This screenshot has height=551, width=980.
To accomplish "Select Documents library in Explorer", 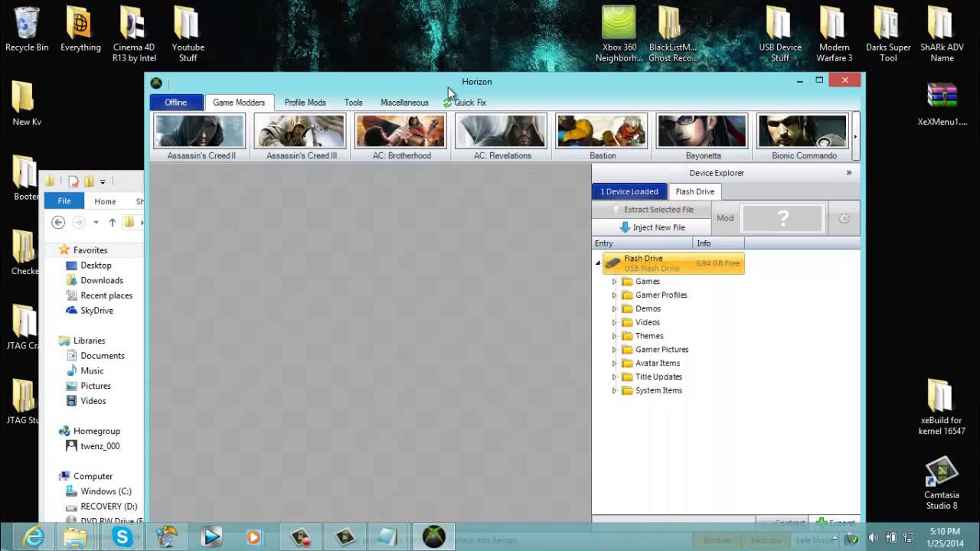I will click(x=95, y=356).
